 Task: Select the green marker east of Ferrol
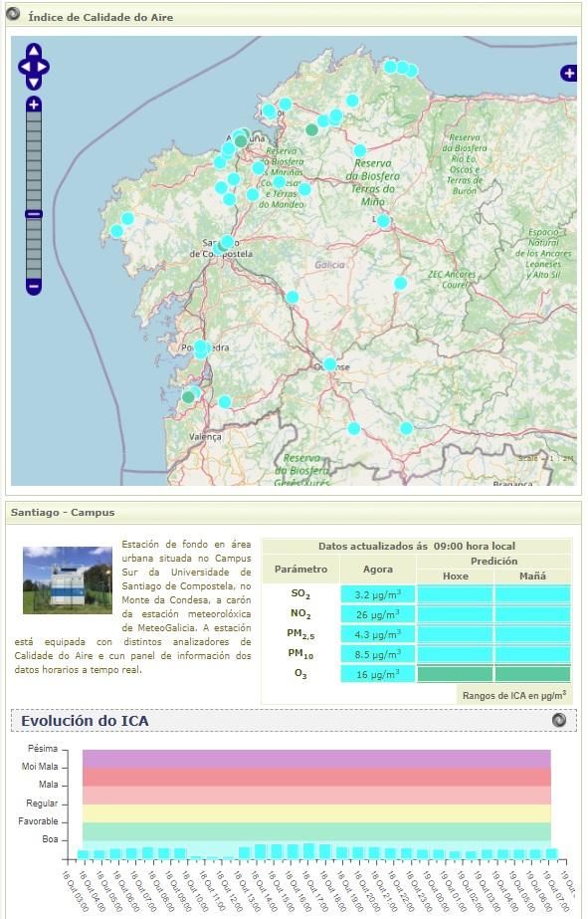tap(312, 129)
